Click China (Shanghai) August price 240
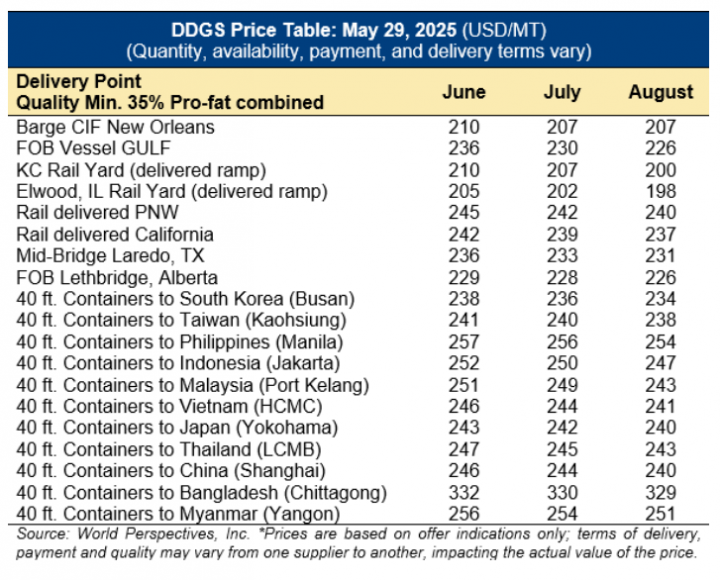 [661, 471]
